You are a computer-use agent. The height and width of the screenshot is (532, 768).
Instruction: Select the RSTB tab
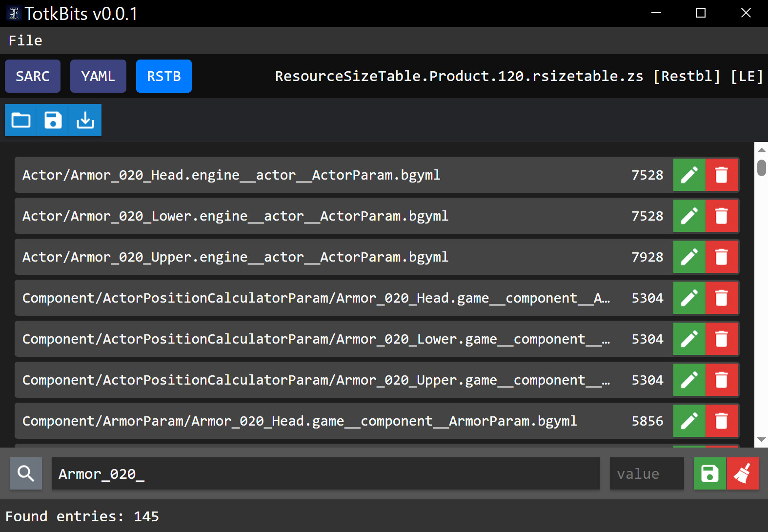click(164, 76)
